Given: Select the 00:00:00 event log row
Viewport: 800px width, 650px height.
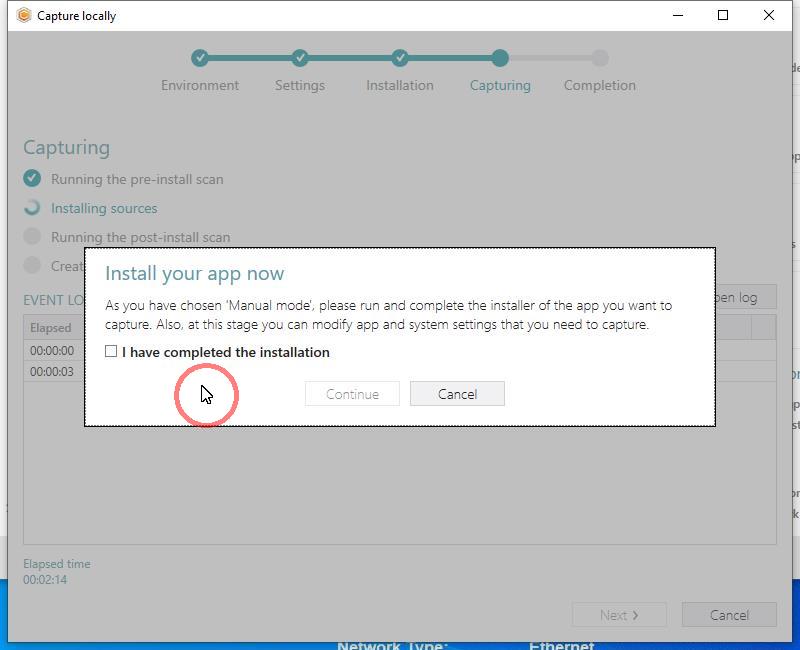Looking at the screenshot, I should click(x=52, y=351).
